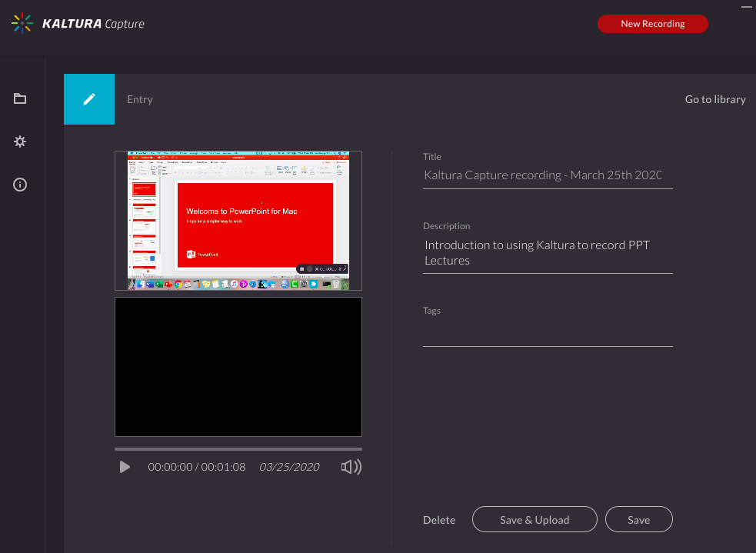Click the Kaltura Capture starburst logo
Viewport: 756px width, 553px height.
pyautogui.click(x=22, y=23)
